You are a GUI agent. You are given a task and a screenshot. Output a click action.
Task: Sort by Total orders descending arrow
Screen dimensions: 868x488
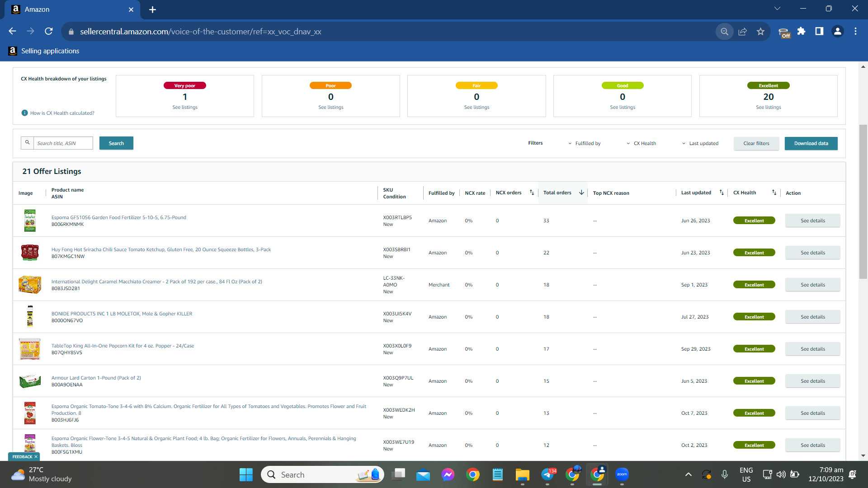(x=581, y=192)
